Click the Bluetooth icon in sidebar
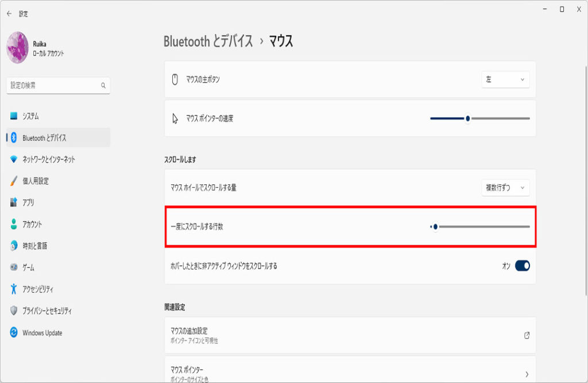588x383 pixels. pos(14,138)
